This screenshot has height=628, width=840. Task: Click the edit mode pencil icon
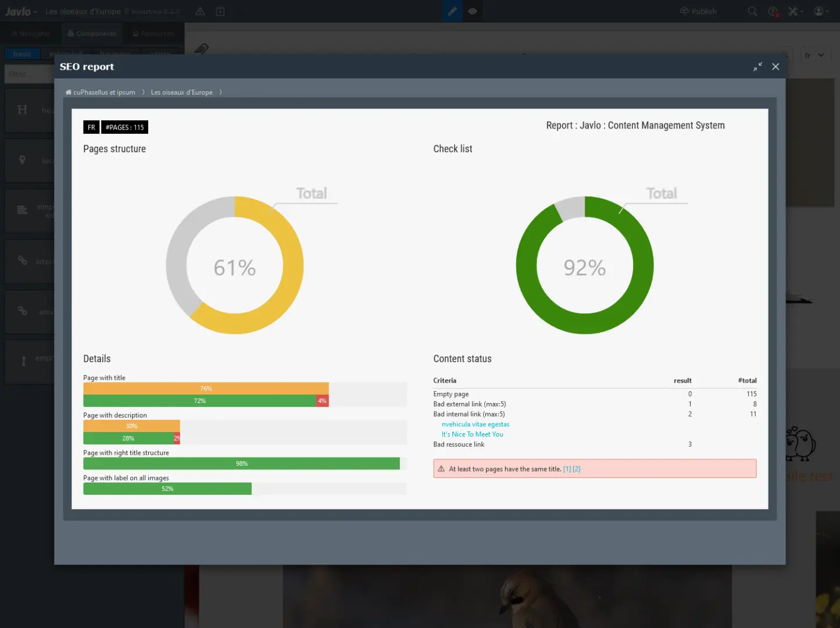pyautogui.click(x=452, y=11)
